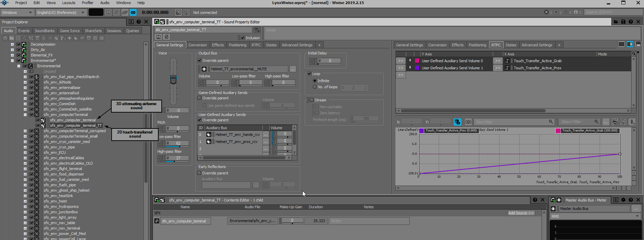Screen dimensions: 644x240
Task: Click the browse icon beside the object name field
Action: click(257, 30)
